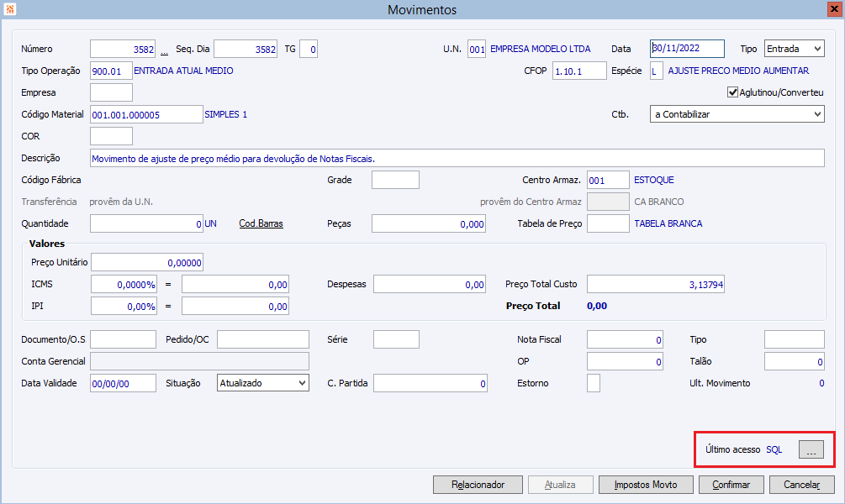Open the Situação dropdown showing Atualizado

[x=263, y=383]
